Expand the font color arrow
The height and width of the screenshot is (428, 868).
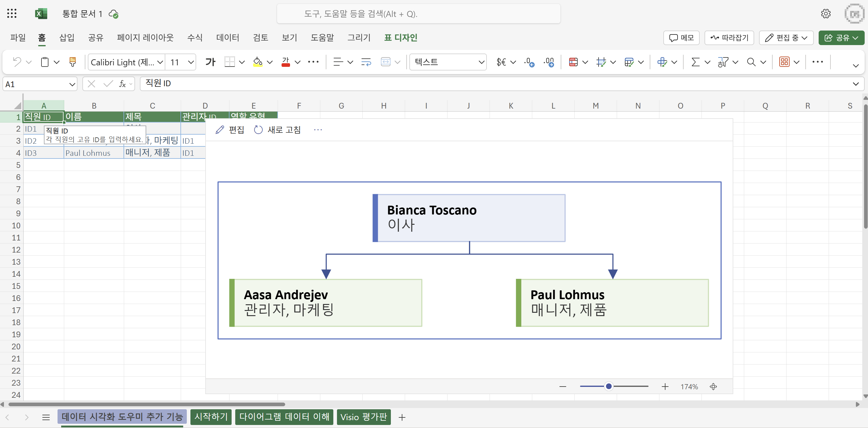click(298, 62)
